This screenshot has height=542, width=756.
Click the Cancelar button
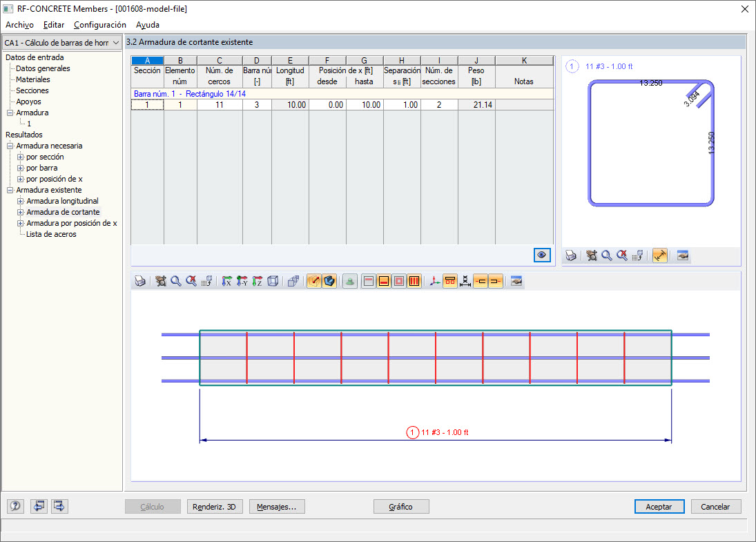tap(715, 507)
